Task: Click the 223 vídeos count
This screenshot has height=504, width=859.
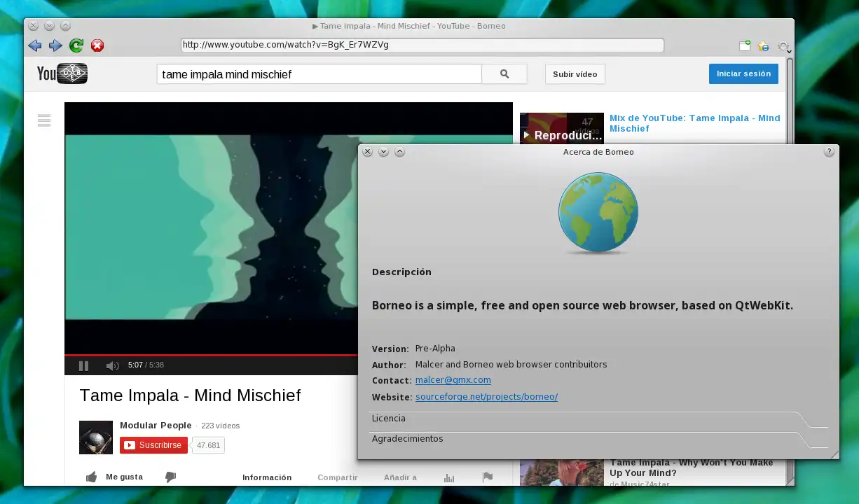Action: click(220, 426)
